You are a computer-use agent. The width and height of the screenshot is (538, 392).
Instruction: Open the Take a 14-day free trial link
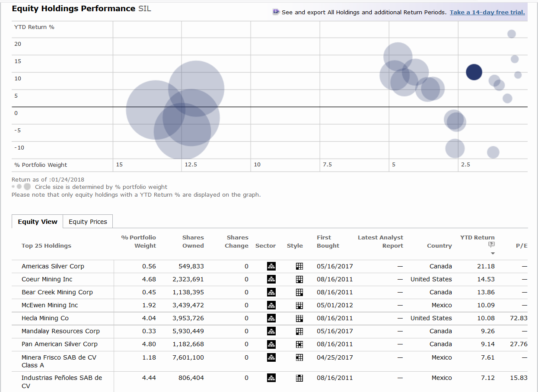pyautogui.click(x=487, y=12)
